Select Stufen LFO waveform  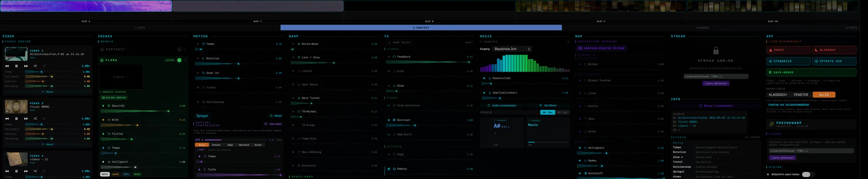258,145
